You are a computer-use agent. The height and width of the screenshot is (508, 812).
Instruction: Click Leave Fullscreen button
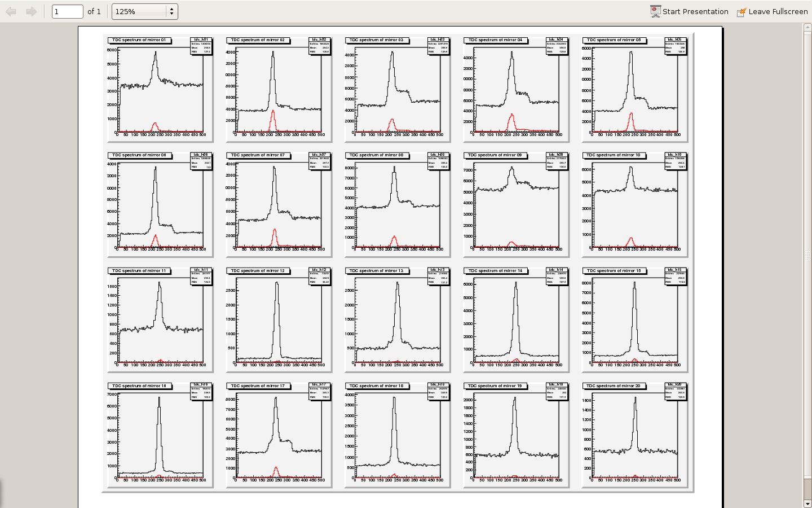click(773, 11)
